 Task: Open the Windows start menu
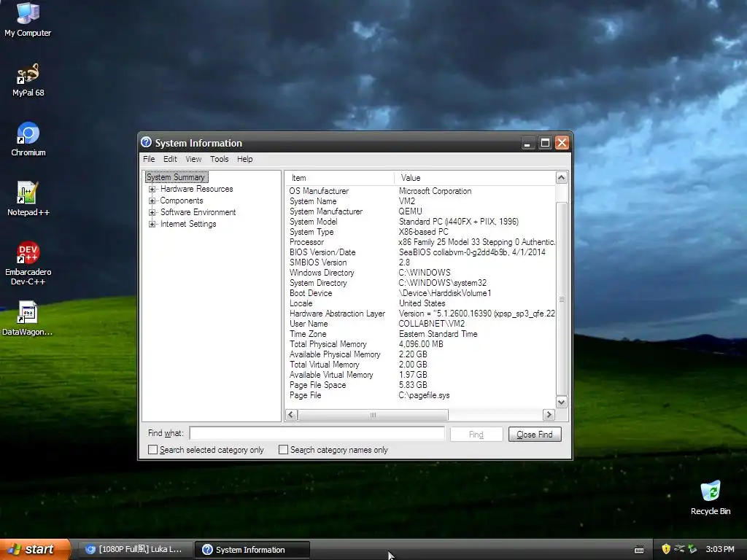coord(35,549)
